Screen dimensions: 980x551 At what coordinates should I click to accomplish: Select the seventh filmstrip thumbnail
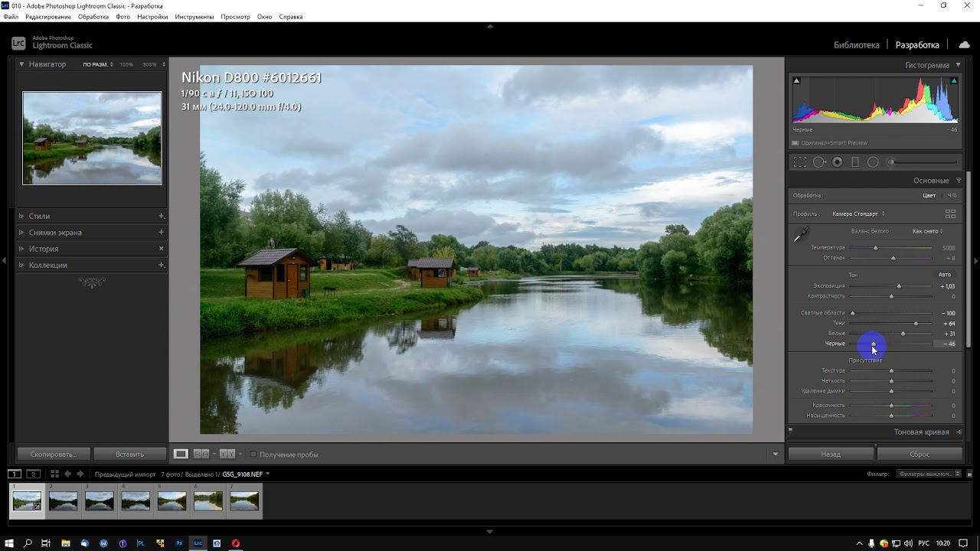(244, 500)
